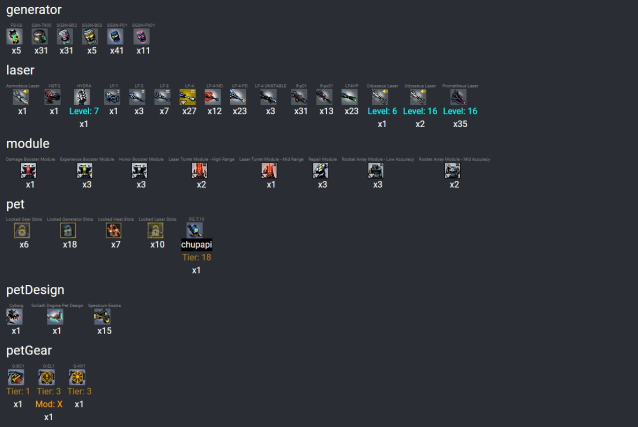Image resolution: width=638 pixels, height=427 pixels.
Task: Pick the Damage Booster Module icon
Action: click(x=30, y=171)
